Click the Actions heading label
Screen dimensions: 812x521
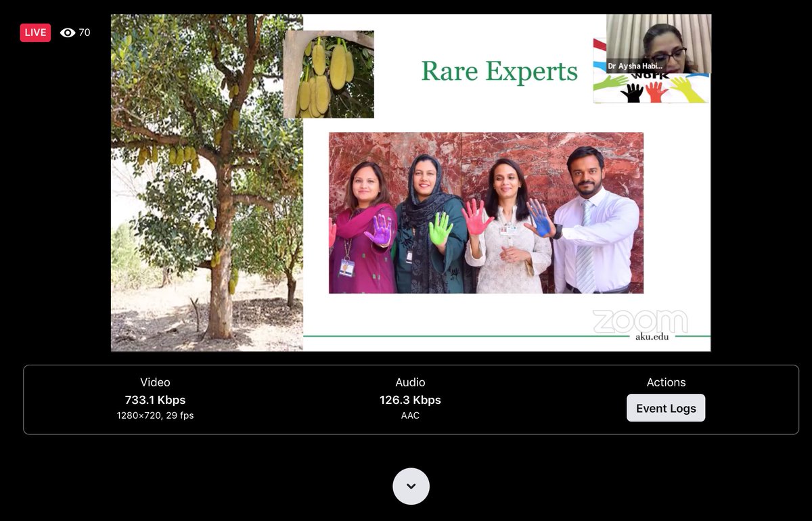point(666,382)
